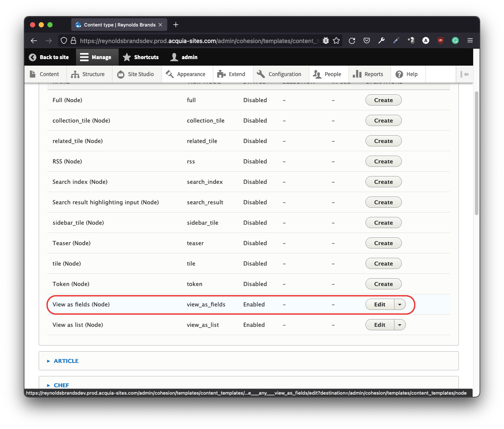Open the People icon

(317, 74)
